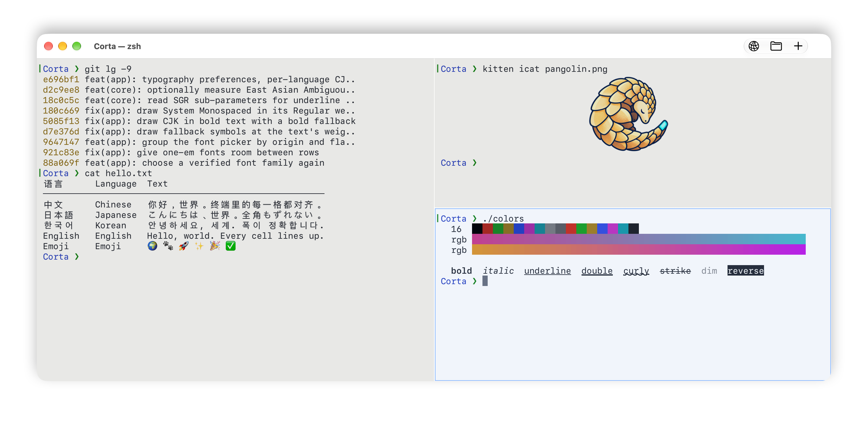Click the black swatch in the 16-color row
Screen dimensions: 868x421
477,229
